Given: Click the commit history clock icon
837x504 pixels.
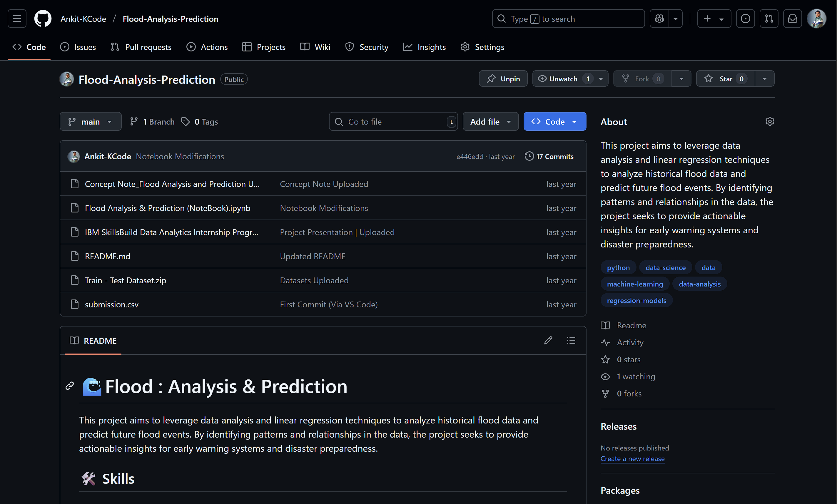Looking at the screenshot, I should coord(529,156).
